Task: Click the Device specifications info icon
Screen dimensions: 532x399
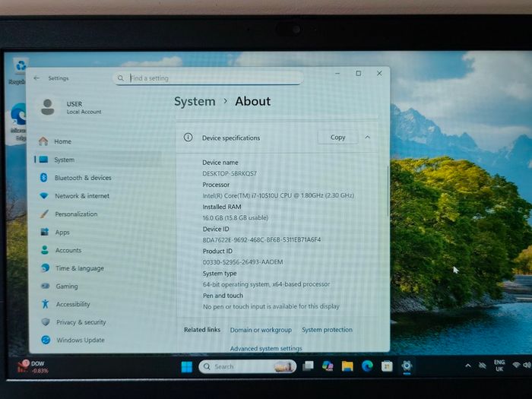Action: pos(188,138)
